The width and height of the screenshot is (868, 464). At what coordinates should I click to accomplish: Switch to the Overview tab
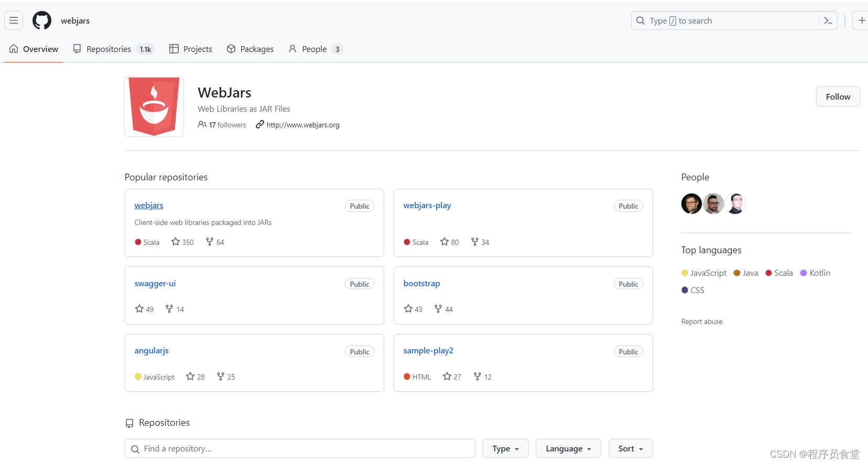34,49
